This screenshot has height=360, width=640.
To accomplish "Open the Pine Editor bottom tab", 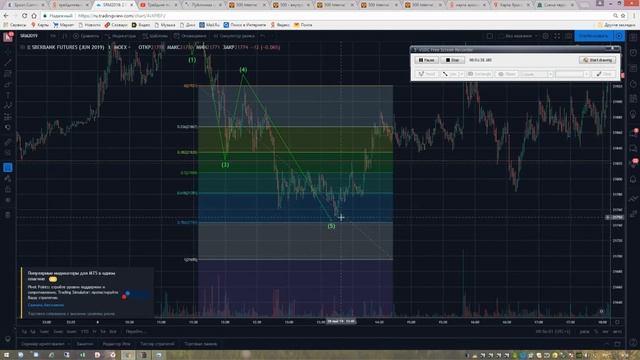I will click(117, 344).
